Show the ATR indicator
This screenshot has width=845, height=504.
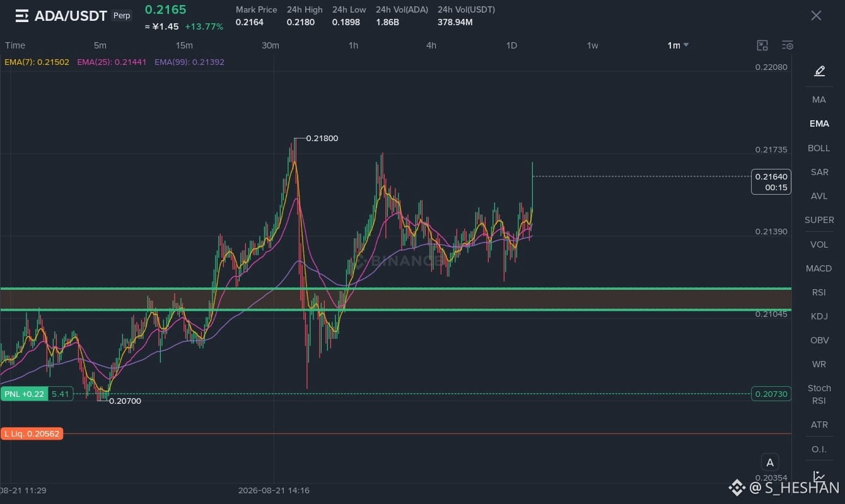click(x=819, y=425)
